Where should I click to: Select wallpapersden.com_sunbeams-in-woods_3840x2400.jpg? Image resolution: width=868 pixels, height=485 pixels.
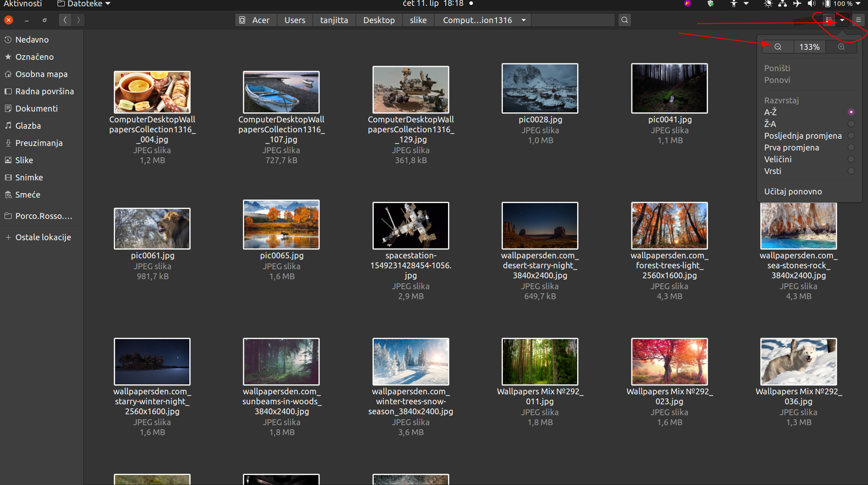(x=281, y=361)
